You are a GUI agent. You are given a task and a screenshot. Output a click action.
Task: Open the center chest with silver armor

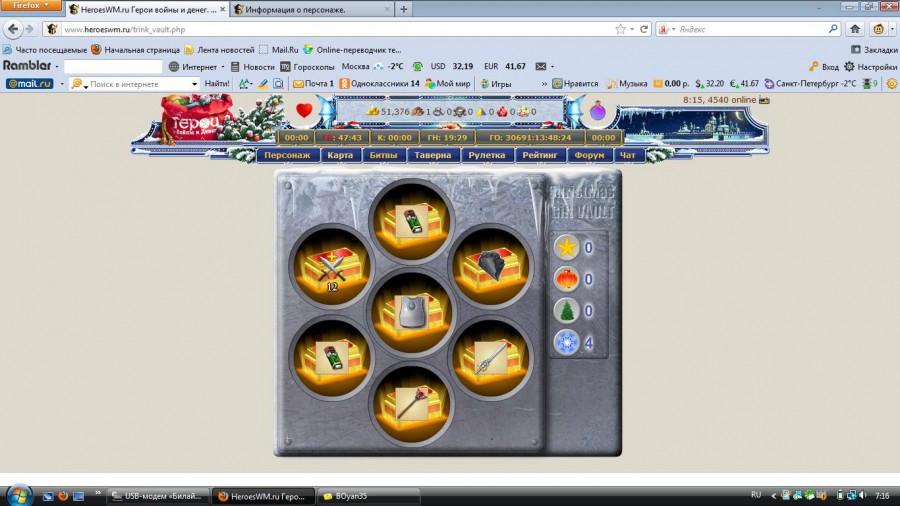coord(410,310)
